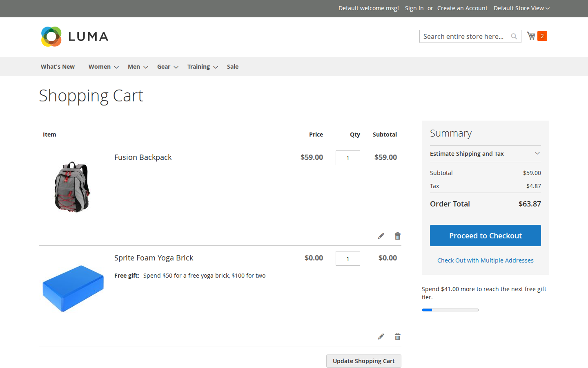Screen dimensions: 588x368
Task: Click the search magnifier icon
Action: 514,36
